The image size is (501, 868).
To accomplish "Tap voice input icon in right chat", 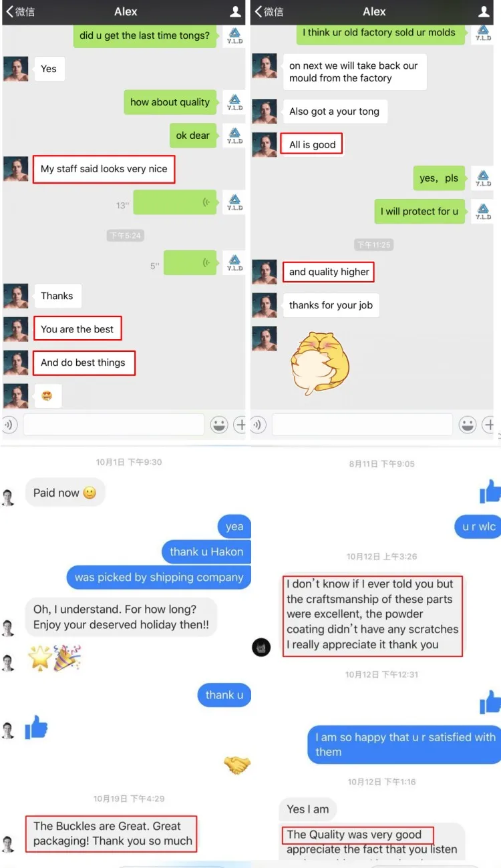I will pos(258,425).
